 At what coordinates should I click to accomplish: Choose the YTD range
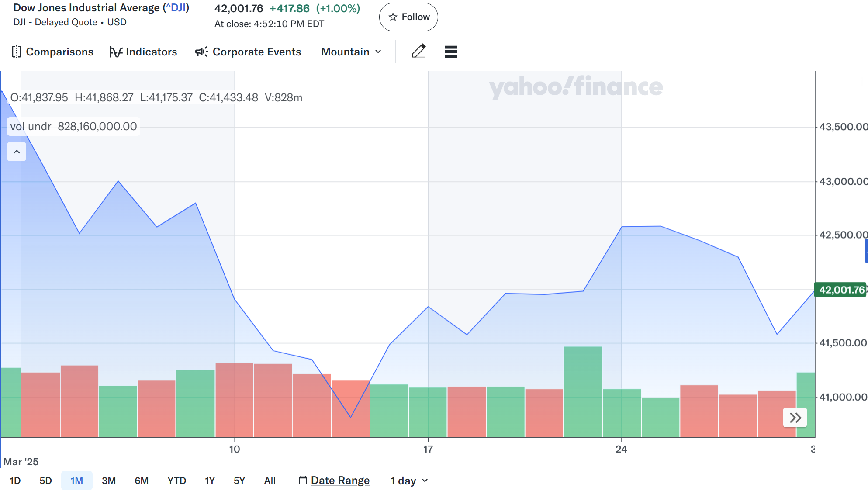click(177, 481)
